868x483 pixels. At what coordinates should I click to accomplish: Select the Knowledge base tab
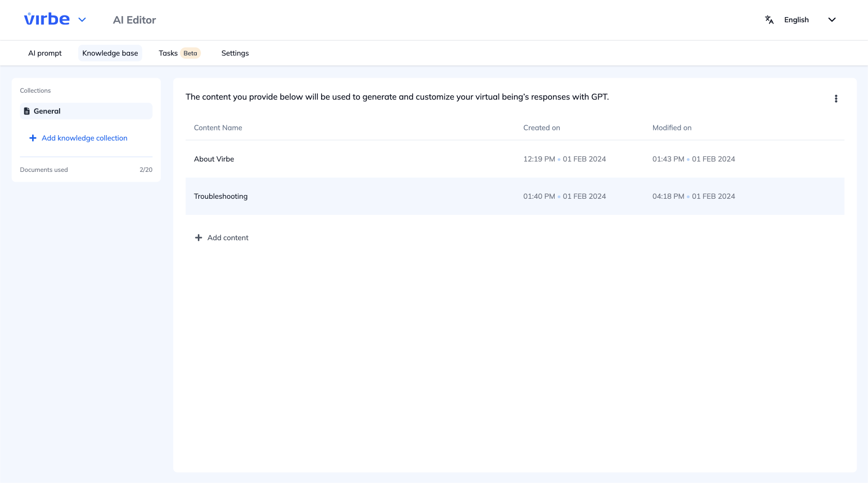tap(110, 53)
